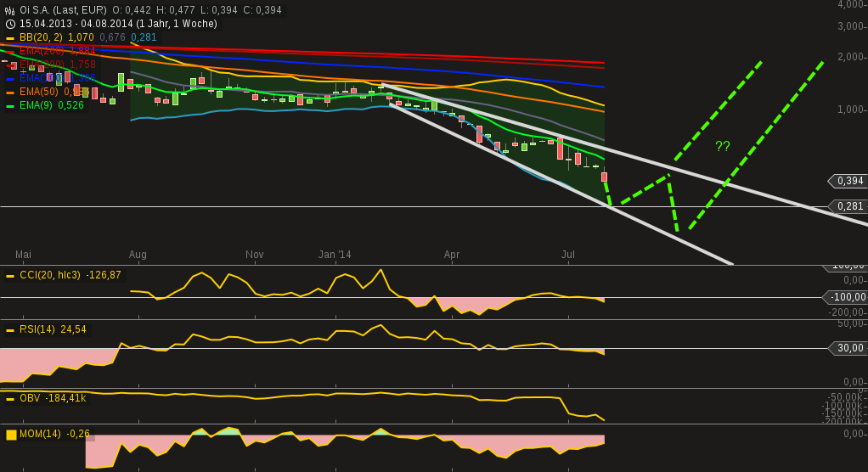Image resolution: width=868 pixels, height=472 pixels.
Task: Click the yellow OBV legend marker
Action: tap(10, 399)
